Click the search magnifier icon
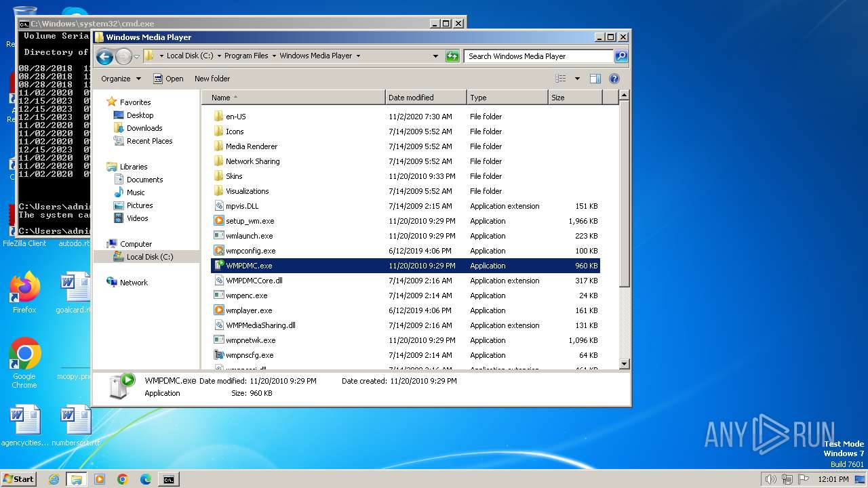 tap(621, 56)
